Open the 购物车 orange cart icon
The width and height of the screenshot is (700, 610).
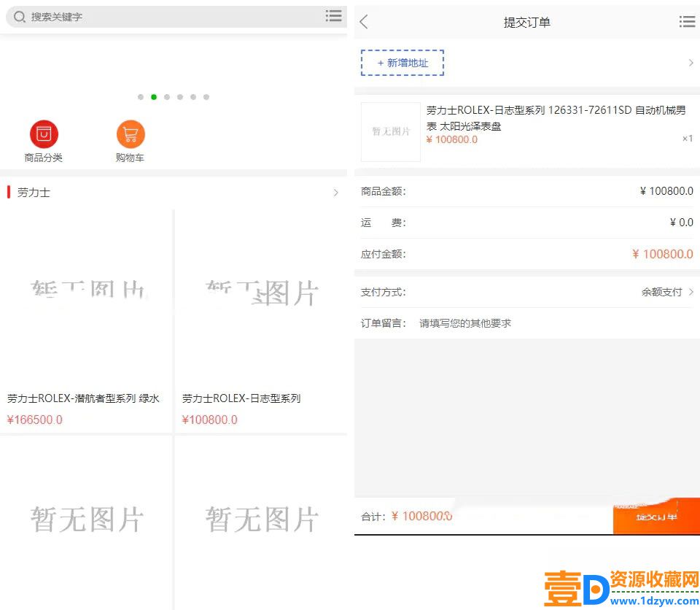pyautogui.click(x=131, y=134)
